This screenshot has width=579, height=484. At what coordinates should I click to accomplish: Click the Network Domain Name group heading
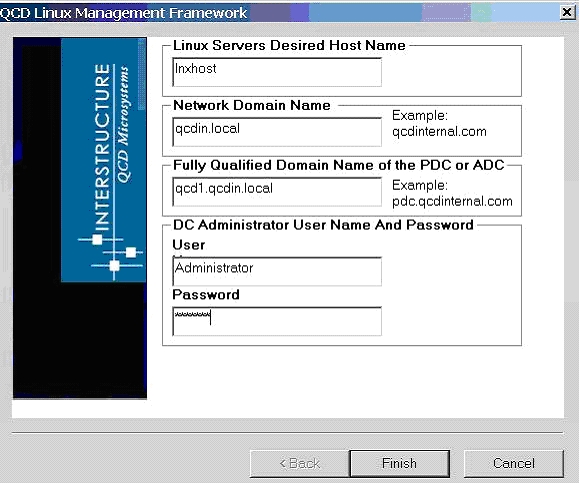252,105
